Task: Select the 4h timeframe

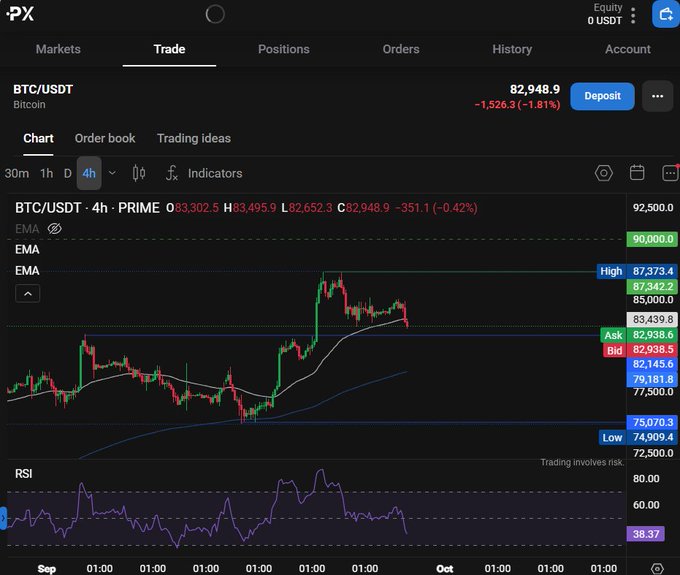Action: tap(89, 173)
